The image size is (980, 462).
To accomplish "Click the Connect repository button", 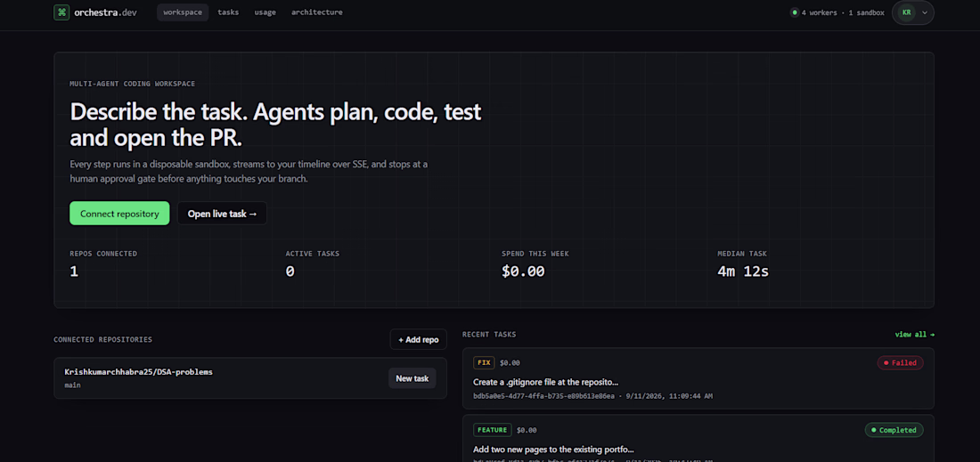I will pos(119,214).
